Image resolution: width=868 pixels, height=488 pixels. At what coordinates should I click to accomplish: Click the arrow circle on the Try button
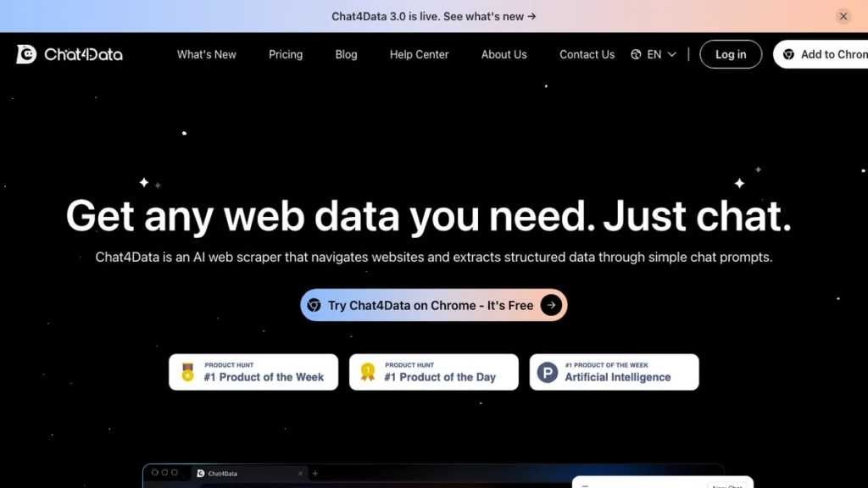[551, 305]
